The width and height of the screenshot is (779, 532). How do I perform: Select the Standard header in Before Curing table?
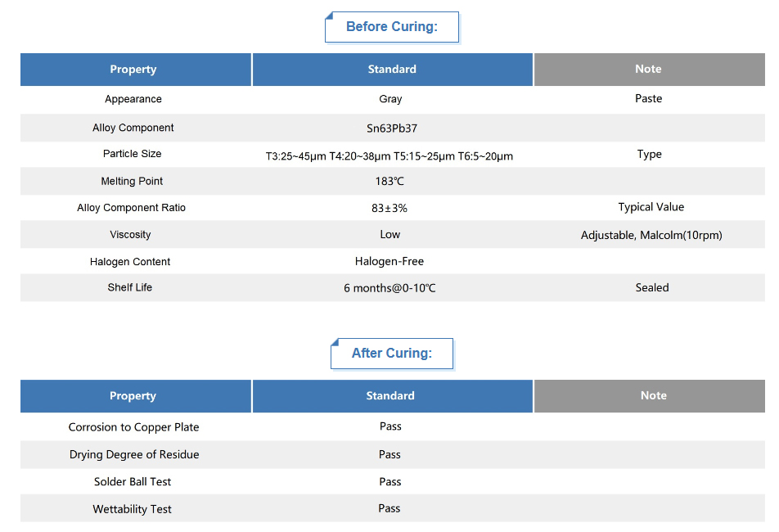393,70
